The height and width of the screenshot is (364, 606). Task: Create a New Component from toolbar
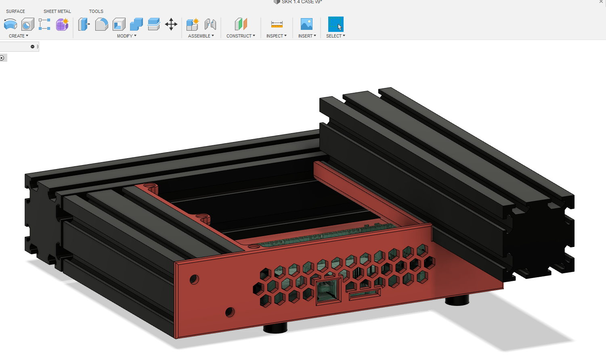point(193,24)
